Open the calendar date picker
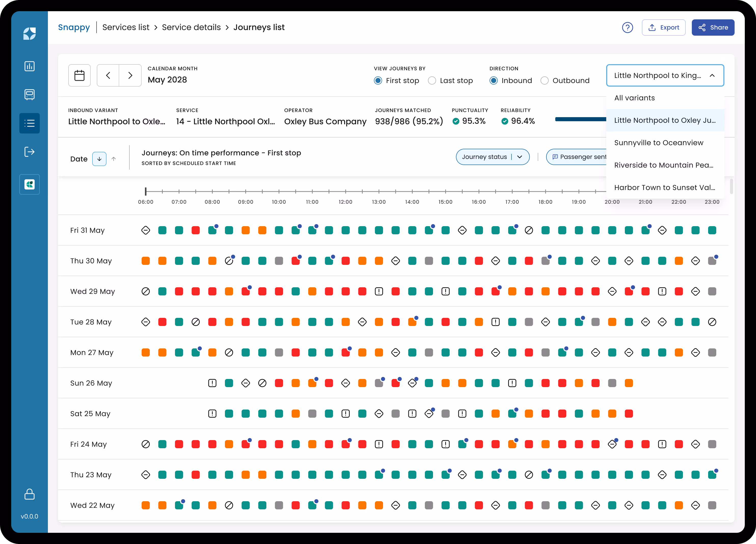The height and width of the screenshot is (544, 756). 79,75
